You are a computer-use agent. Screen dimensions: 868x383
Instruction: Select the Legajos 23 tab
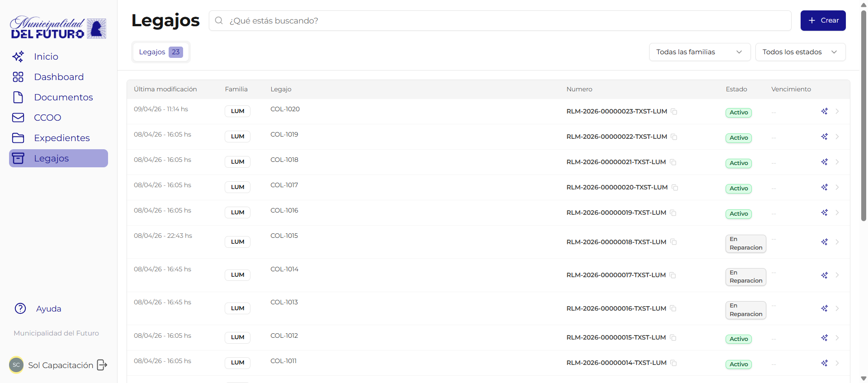tap(160, 52)
